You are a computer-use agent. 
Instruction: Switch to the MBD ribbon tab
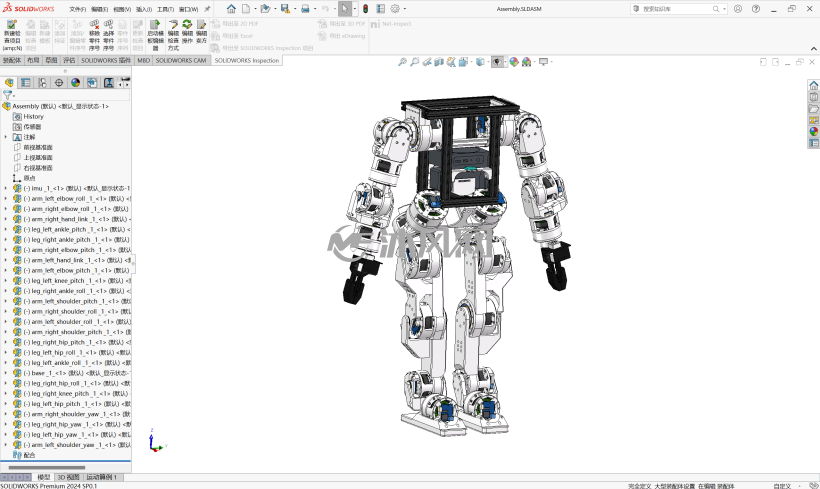143,61
